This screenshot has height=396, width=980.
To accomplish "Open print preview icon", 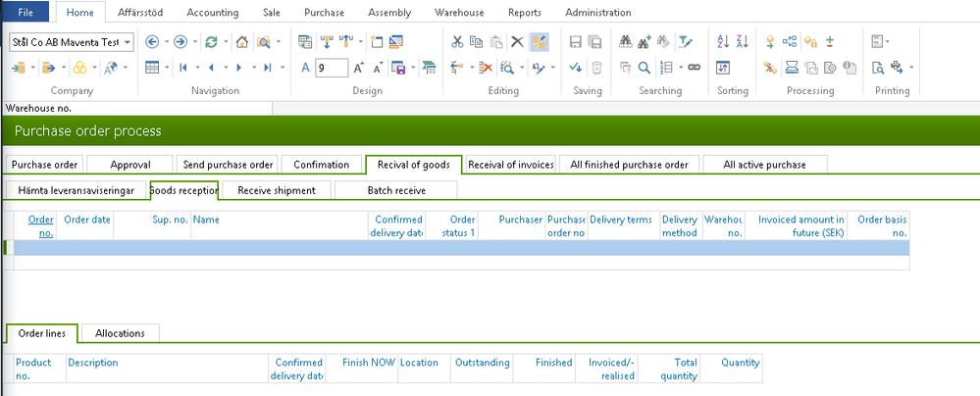I will coord(878,68).
